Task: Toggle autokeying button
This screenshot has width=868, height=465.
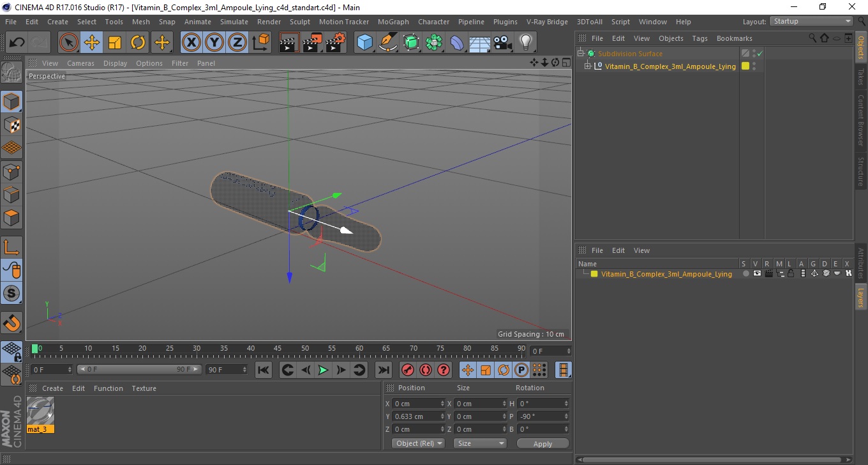Action: [x=426, y=370]
